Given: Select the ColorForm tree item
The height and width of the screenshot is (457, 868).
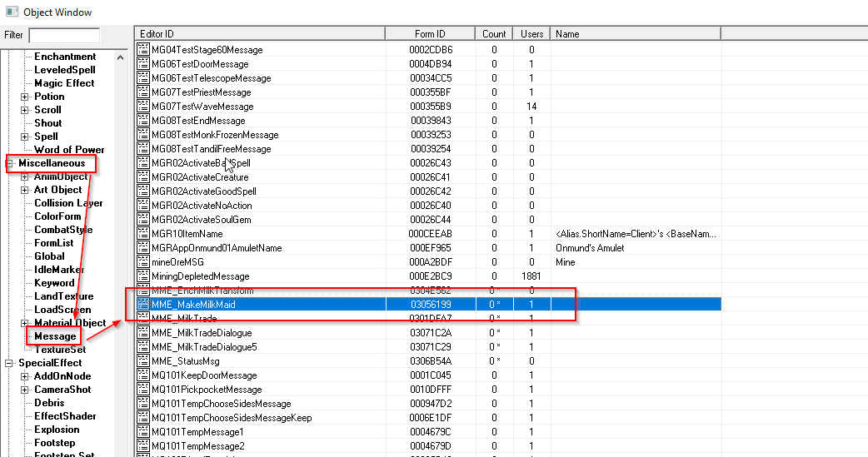Looking at the screenshot, I should click(57, 216).
